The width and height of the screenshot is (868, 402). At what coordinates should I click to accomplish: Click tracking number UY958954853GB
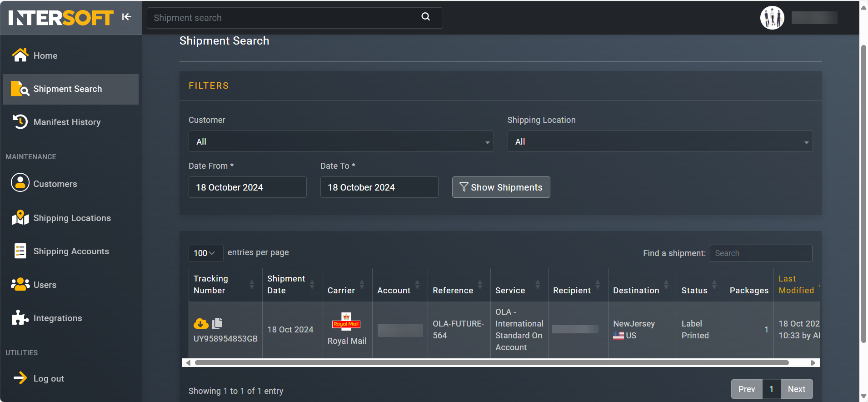[225, 339]
